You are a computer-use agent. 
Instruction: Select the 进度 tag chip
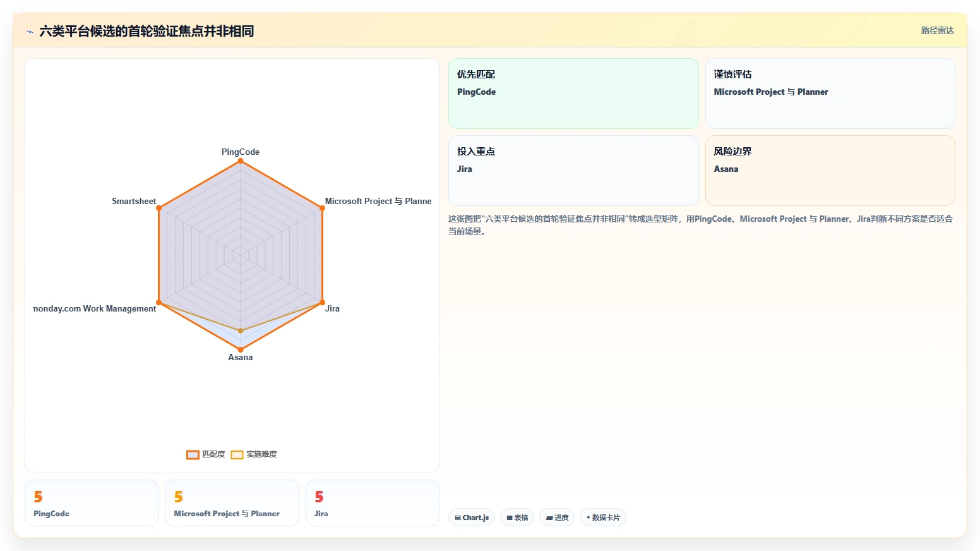click(x=557, y=518)
